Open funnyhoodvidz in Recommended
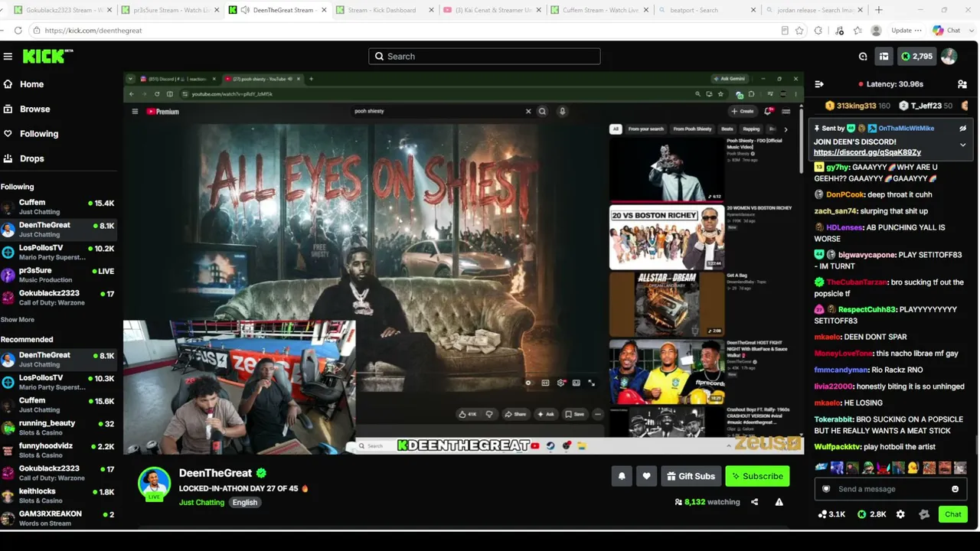Image resolution: width=980 pixels, height=551 pixels. (59, 450)
